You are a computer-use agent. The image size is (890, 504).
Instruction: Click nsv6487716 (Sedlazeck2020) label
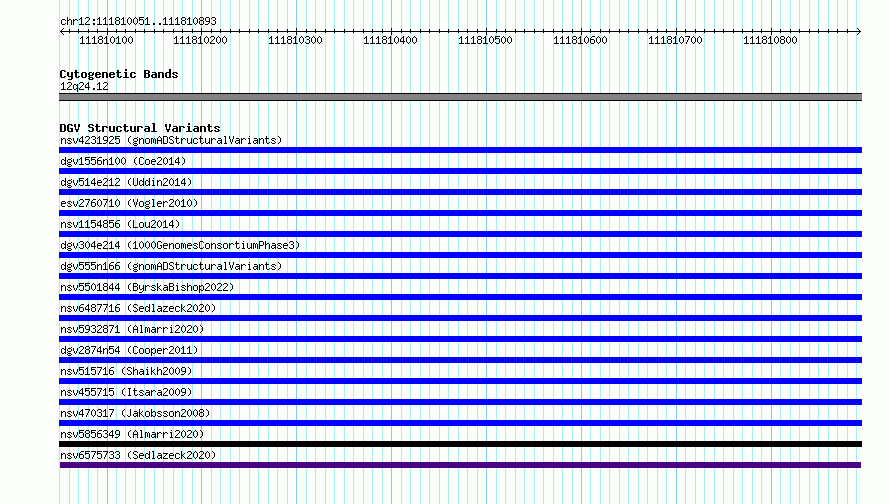pos(138,308)
